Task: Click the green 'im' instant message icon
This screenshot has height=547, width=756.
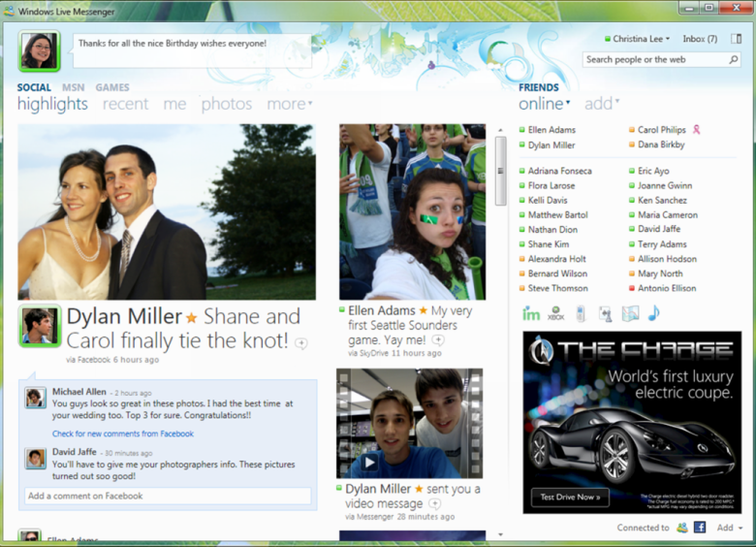Action: tap(530, 313)
